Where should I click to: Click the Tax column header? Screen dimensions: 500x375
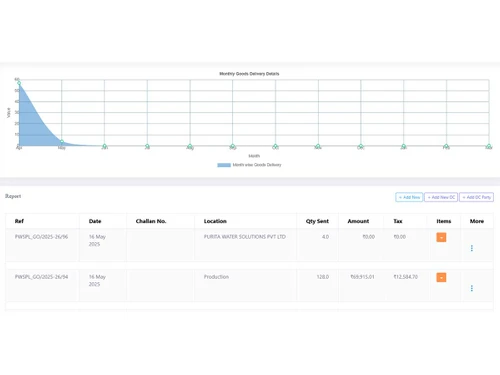point(398,221)
